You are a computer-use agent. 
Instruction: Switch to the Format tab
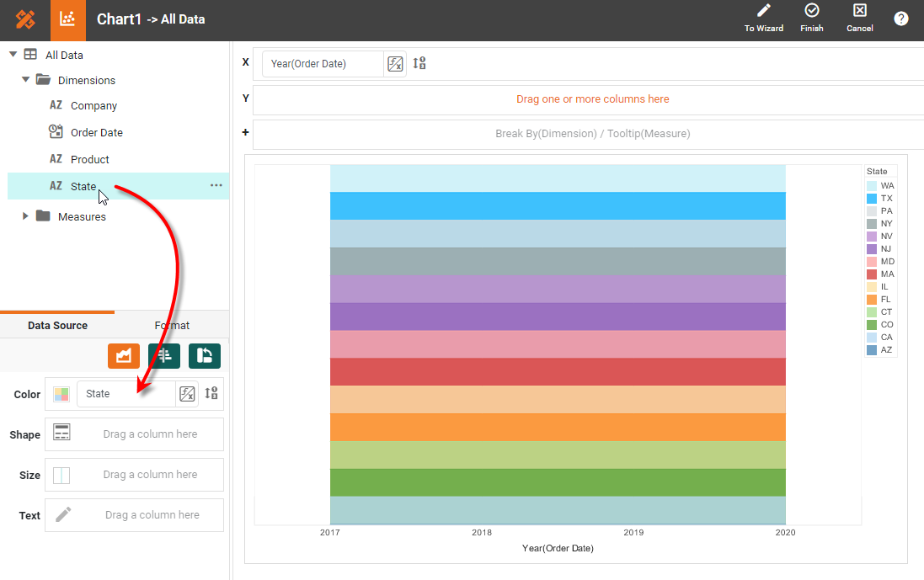click(x=172, y=325)
